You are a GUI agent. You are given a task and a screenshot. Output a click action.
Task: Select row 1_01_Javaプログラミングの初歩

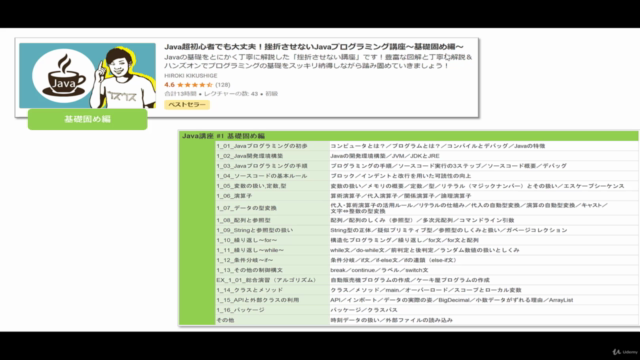[x=272, y=146]
